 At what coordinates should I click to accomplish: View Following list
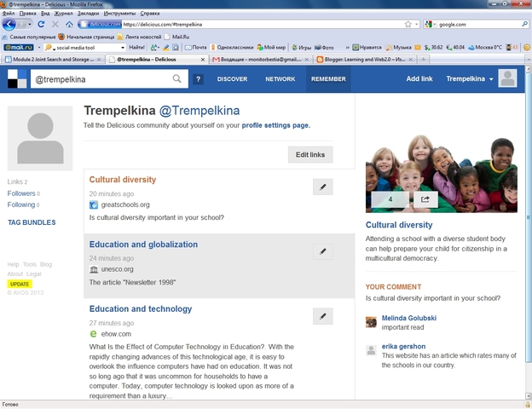23,204
